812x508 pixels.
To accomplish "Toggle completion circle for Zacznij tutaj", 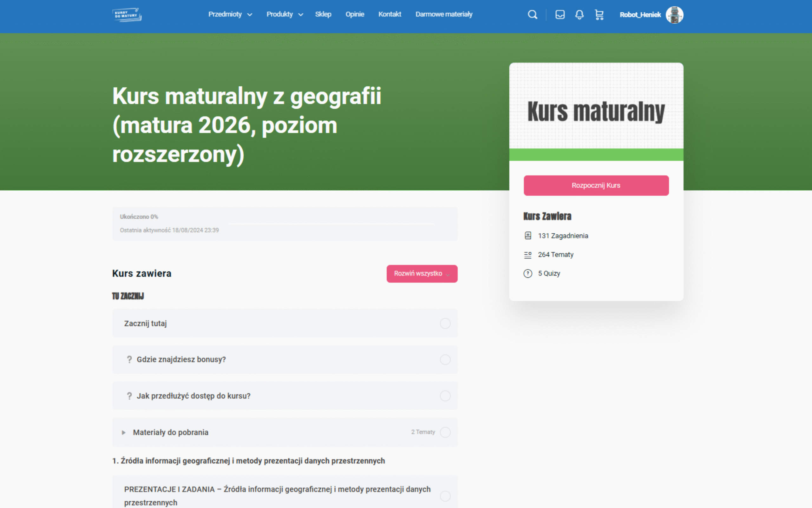I will click(x=445, y=324).
